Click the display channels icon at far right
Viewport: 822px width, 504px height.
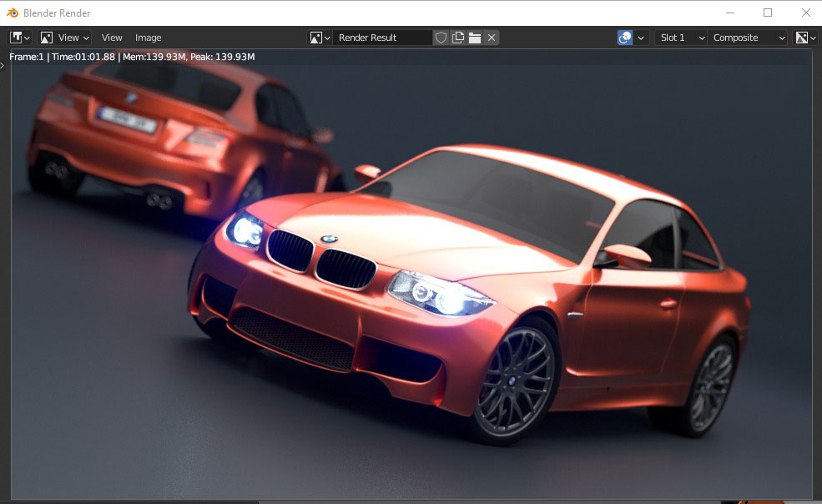(802, 38)
